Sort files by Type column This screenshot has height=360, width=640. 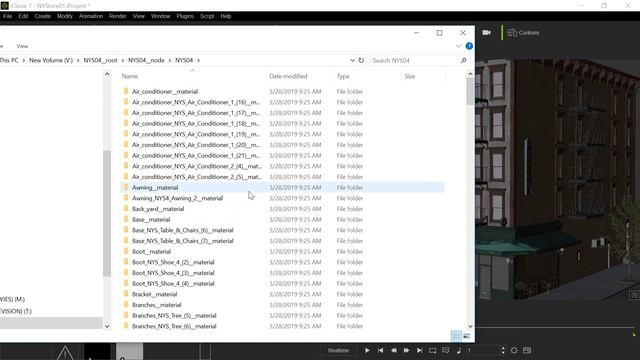point(343,76)
